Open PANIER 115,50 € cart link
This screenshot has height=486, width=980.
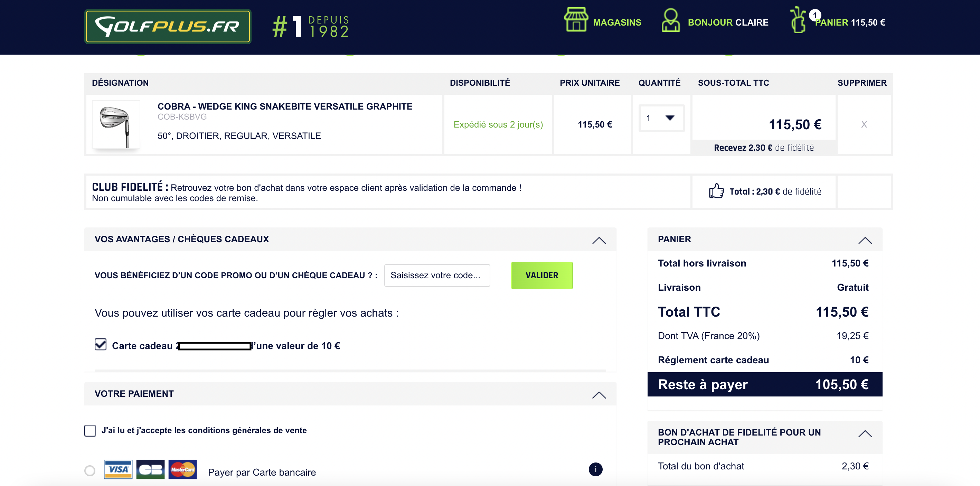[x=850, y=22]
